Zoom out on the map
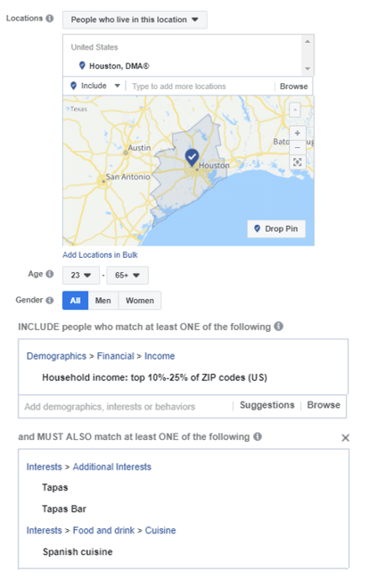Image resolution: width=369 pixels, height=588 pixels. 298,148
